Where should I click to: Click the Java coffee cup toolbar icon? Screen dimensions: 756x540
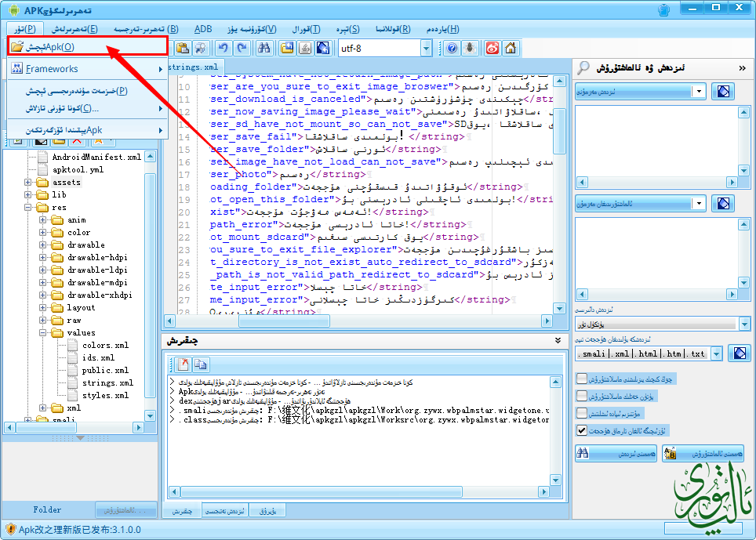coord(305,48)
